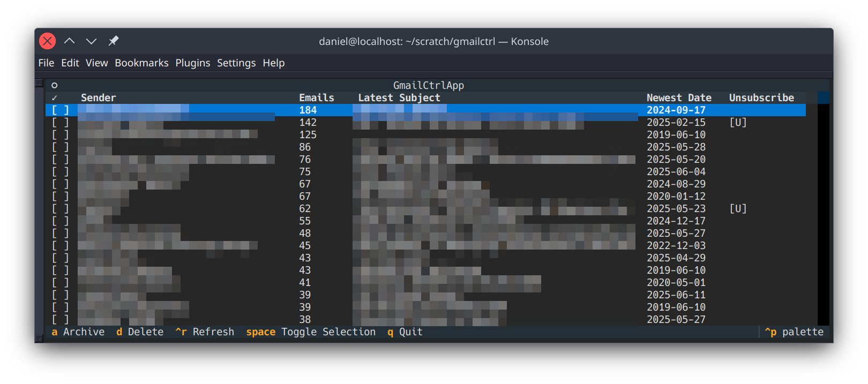The width and height of the screenshot is (868, 384).
Task: Toggle checkbox on row with 48 emails
Action: pos(60,234)
